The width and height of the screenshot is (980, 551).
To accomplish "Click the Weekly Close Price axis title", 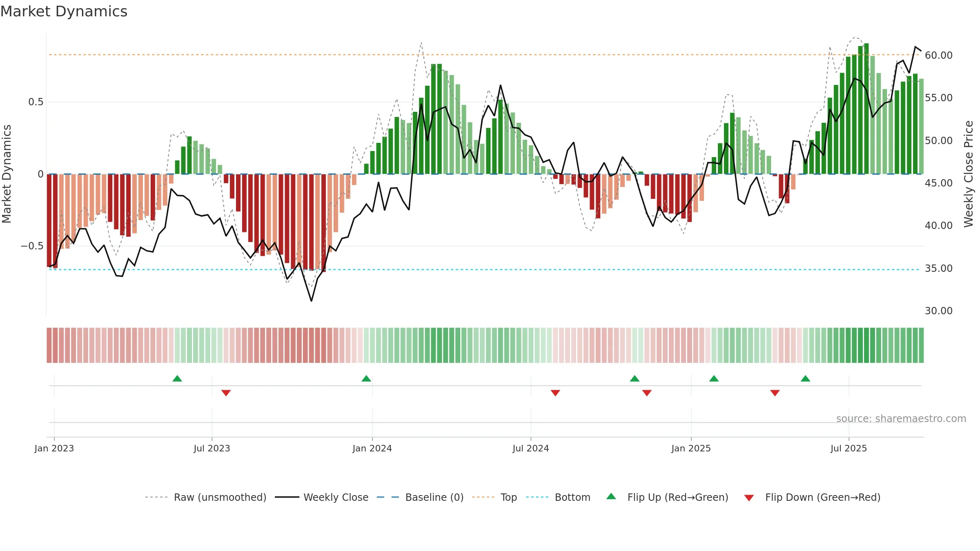I will [969, 174].
